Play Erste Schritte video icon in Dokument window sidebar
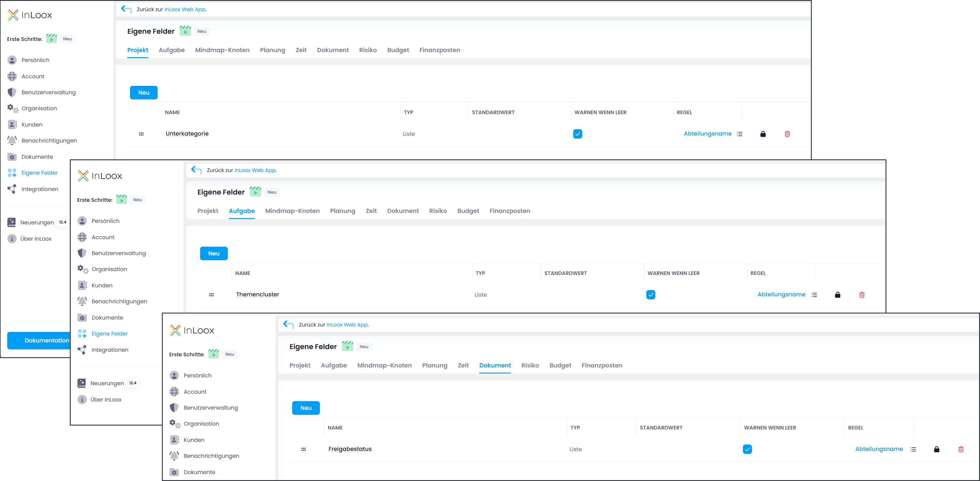Viewport: 980px width, 481px height. point(213,354)
